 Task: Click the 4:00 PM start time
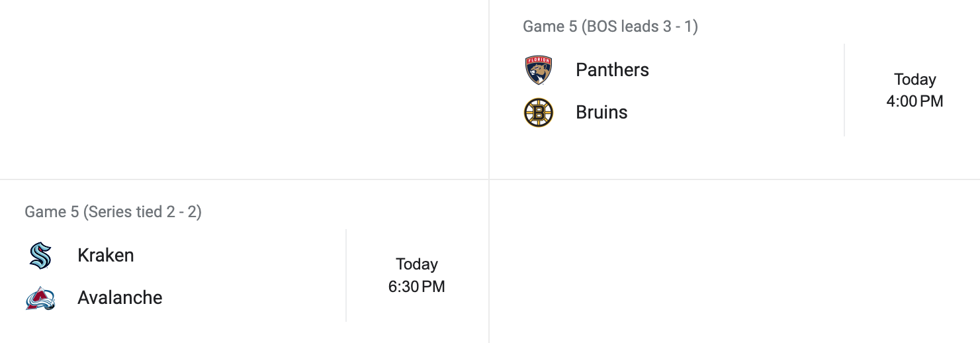914,101
